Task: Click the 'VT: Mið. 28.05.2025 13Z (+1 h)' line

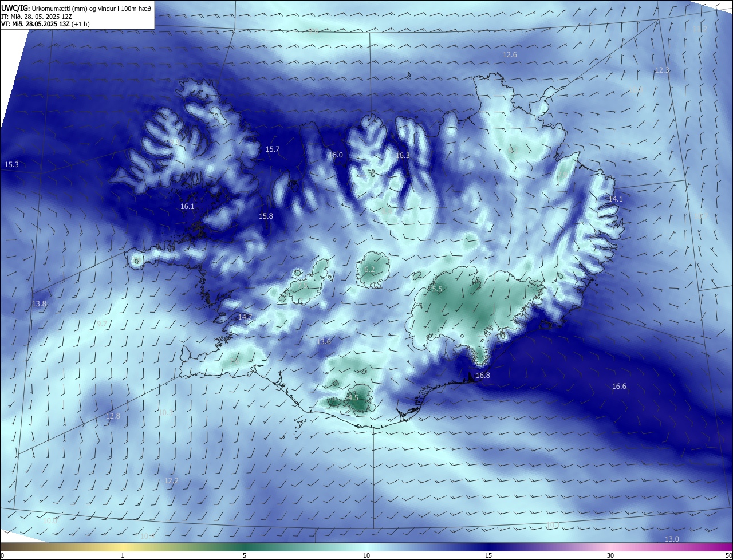Action: tap(46, 24)
